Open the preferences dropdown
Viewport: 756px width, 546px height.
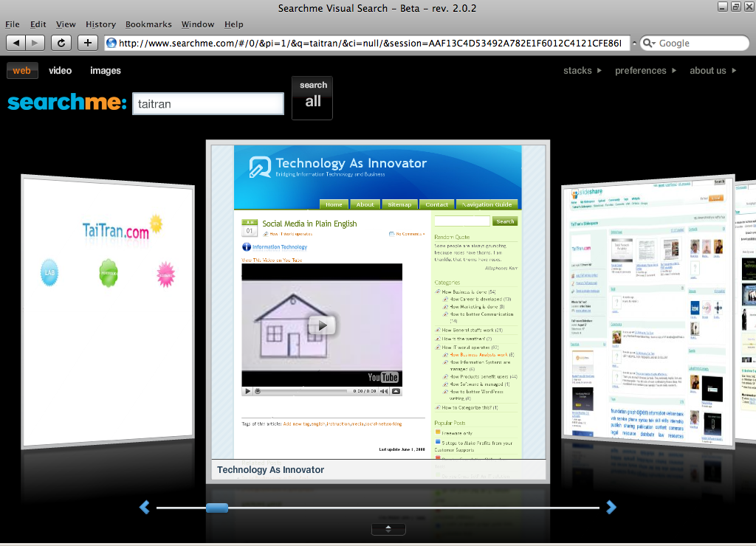645,70
